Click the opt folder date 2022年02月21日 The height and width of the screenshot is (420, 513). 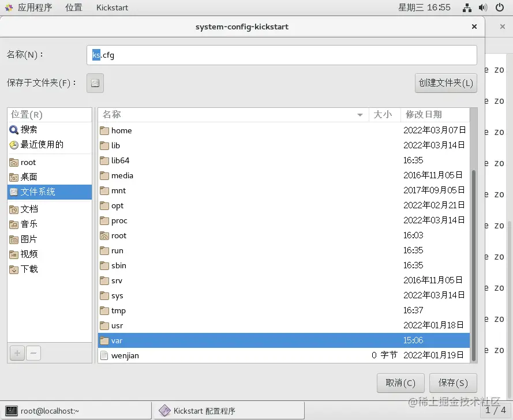(x=434, y=205)
